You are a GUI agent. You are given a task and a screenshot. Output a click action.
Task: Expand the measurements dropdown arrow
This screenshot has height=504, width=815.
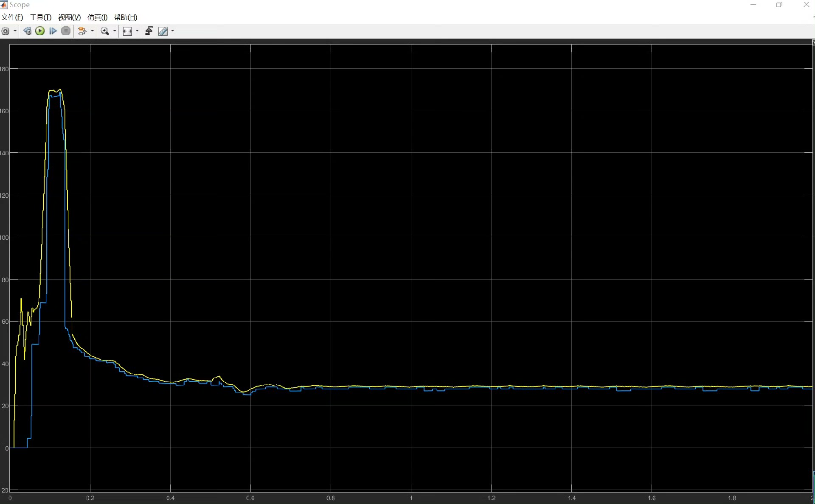pyautogui.click(x=173, y=31)
